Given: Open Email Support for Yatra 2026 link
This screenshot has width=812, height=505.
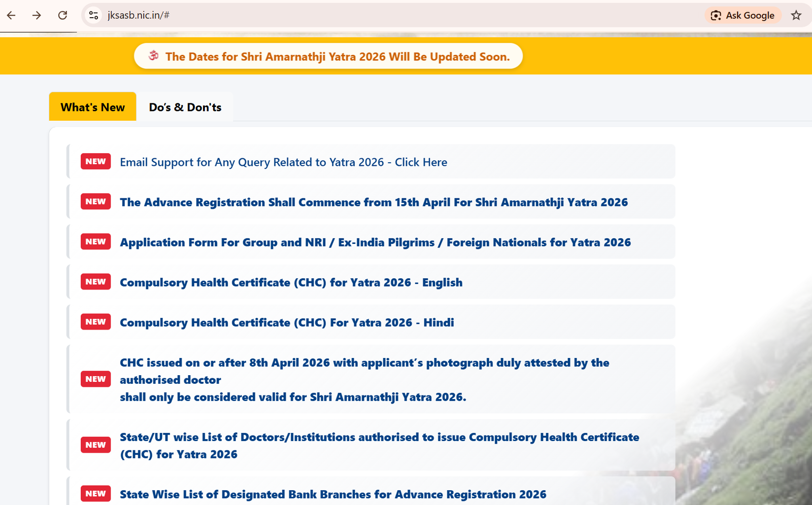Looking at the screenshot, I should [283, 162].
